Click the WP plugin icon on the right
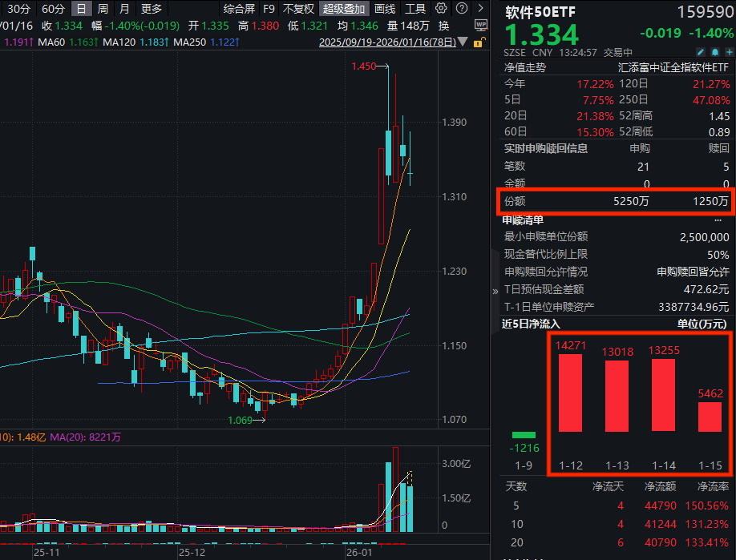The width and height of the screenshot is (736, 560). [481, 24]
